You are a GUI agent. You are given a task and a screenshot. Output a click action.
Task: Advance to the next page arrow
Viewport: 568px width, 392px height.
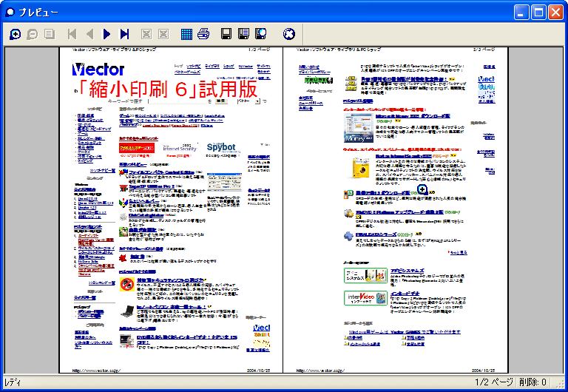click(x=106, y=35)
